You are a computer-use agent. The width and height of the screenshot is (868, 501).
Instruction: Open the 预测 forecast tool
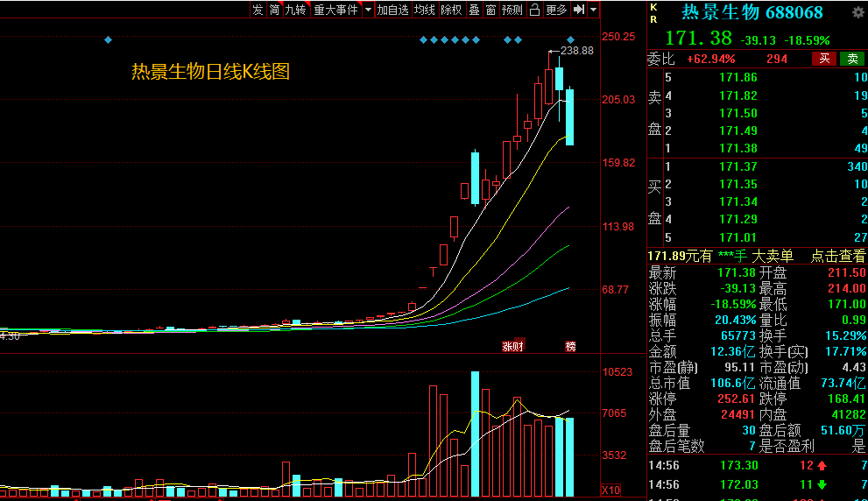click(512, 10)
